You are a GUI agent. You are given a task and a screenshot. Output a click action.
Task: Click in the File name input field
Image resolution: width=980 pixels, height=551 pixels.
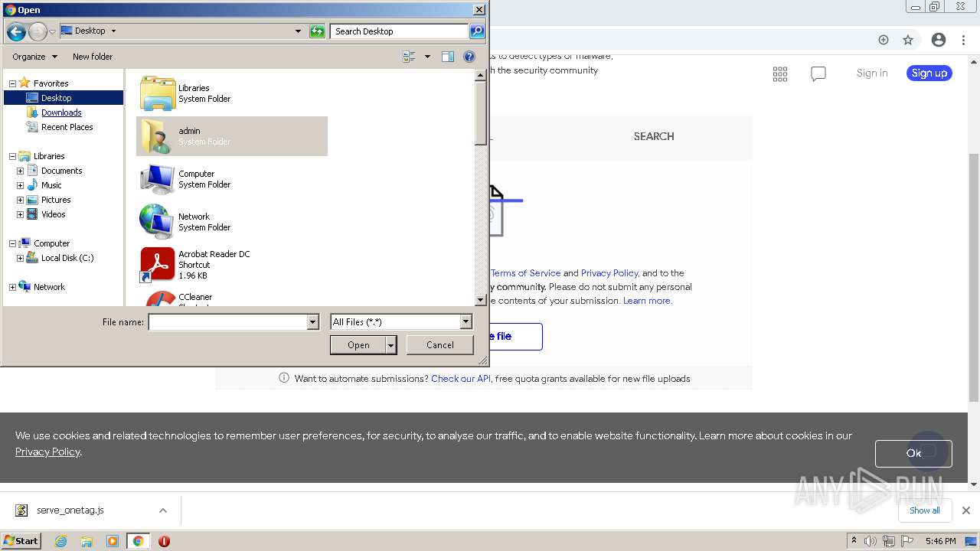point(227,322)
